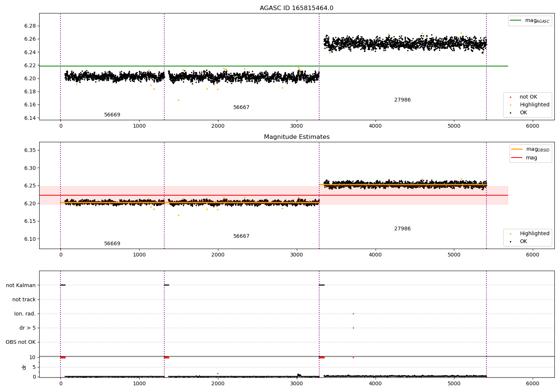Click obsid label 56669 in the top plot

click(112, 115)
